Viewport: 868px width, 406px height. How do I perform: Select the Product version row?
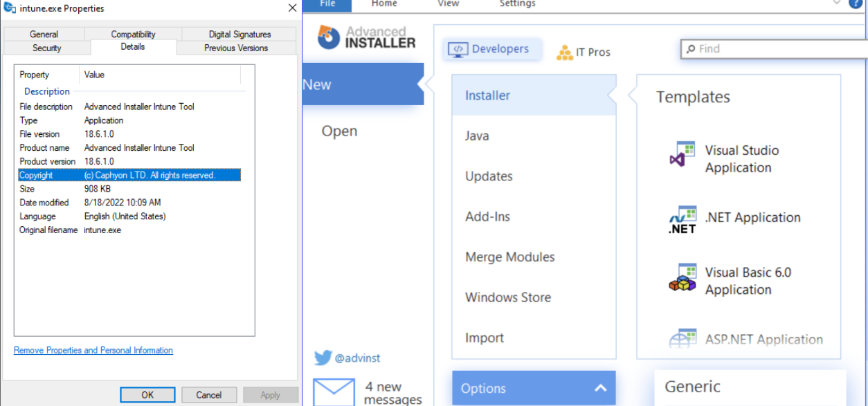coord(129,161)
